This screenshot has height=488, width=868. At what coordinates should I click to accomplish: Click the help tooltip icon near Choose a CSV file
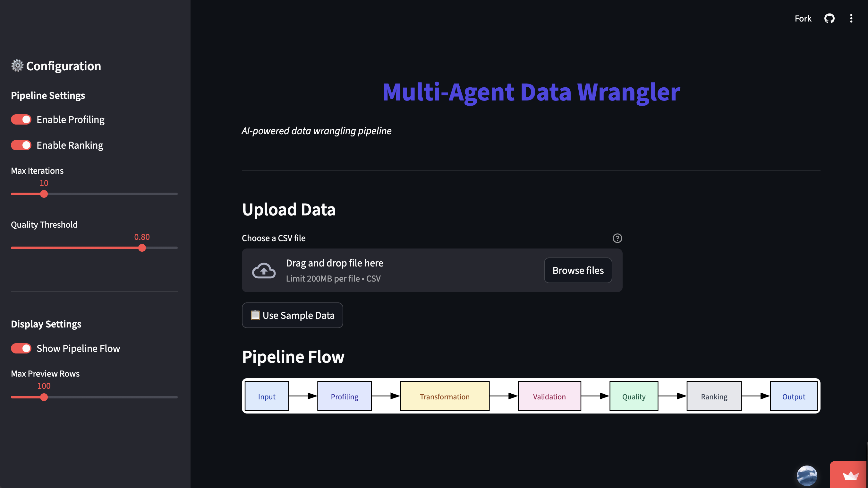pyautogui.click(x=618, y=239)
